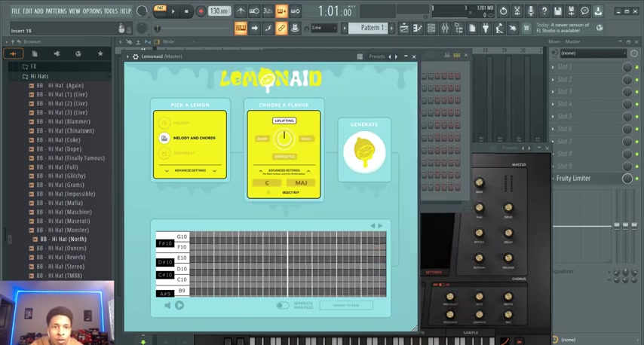Click the 130.000 tempo field
The image size is (644, 345).
pos(219,11)
